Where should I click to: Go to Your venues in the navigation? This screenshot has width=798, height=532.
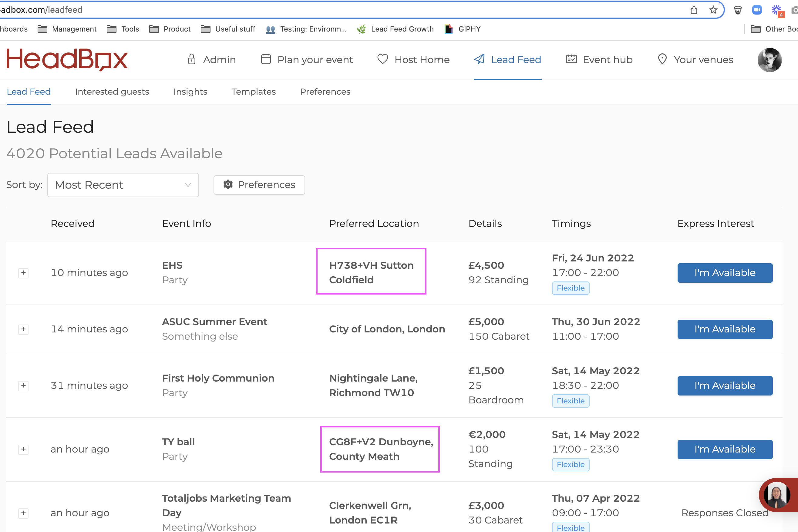point(695,60)
